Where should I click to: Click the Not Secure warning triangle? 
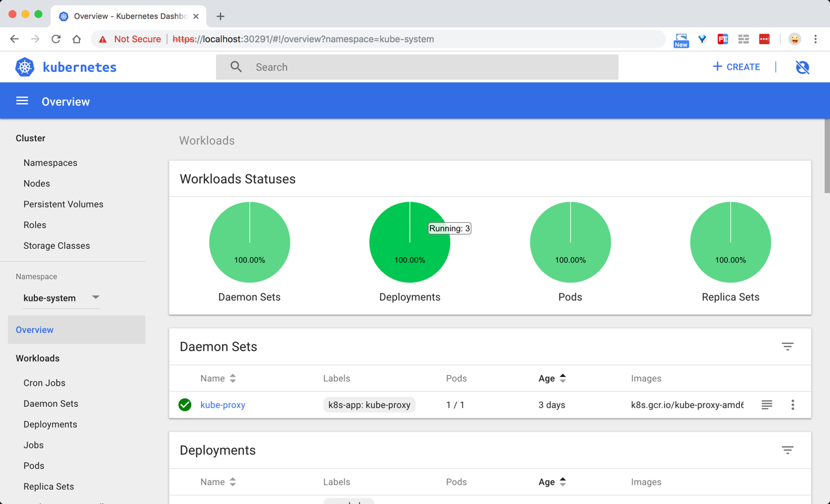[102, 39]
